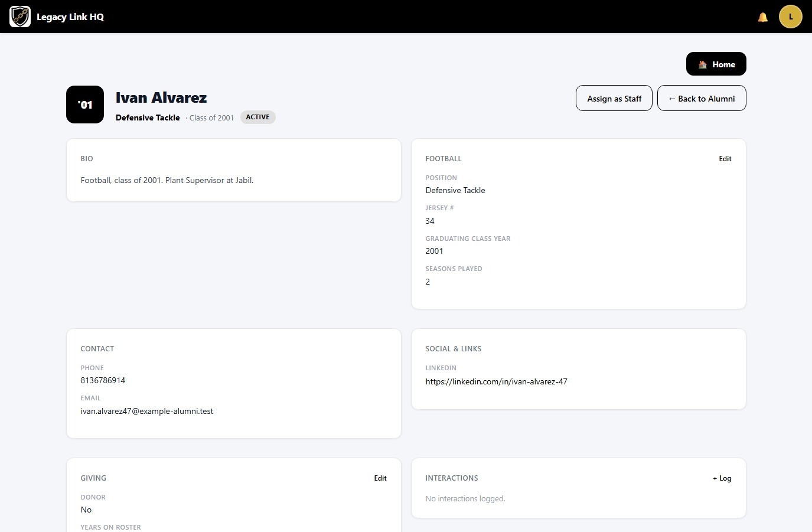This screenshot has width=812, height=532.
Task: Go to the Home page
Action: click(x=716, y=64)
